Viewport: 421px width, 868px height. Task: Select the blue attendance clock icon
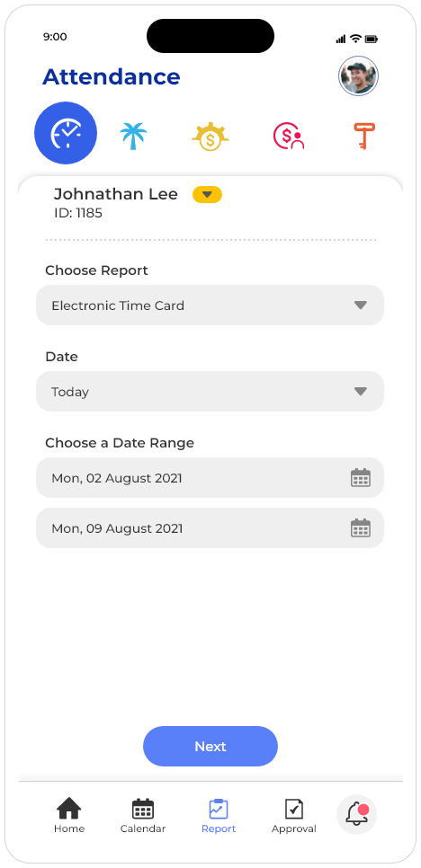(66, 133)
